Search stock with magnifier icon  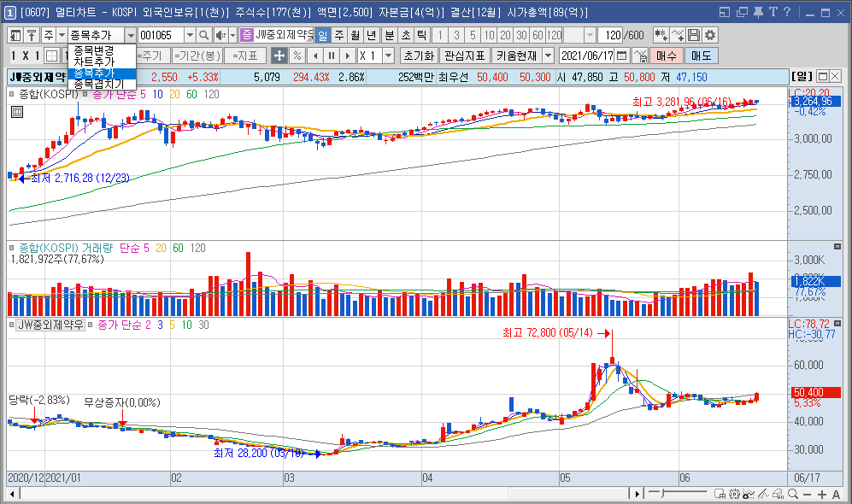[203, 35]
